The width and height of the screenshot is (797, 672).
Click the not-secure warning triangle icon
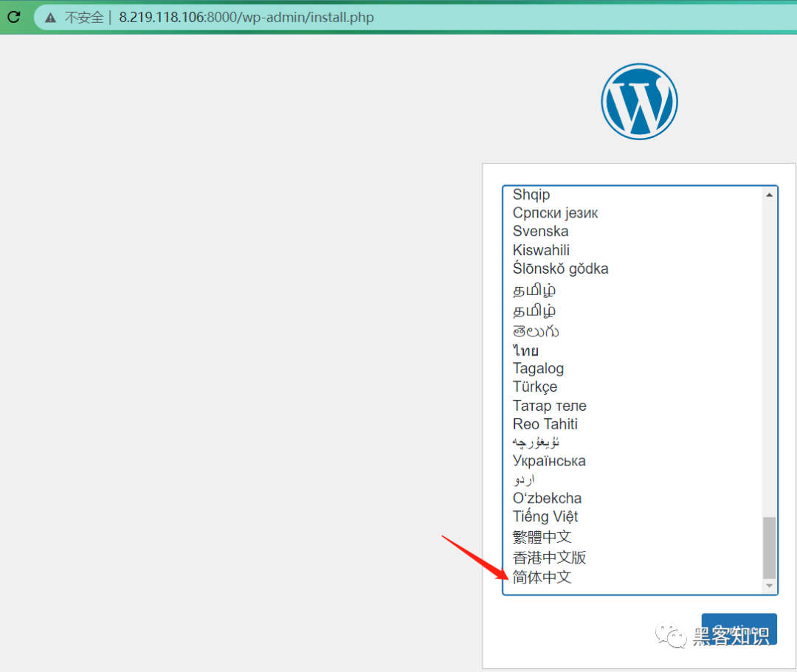[50, 18]
